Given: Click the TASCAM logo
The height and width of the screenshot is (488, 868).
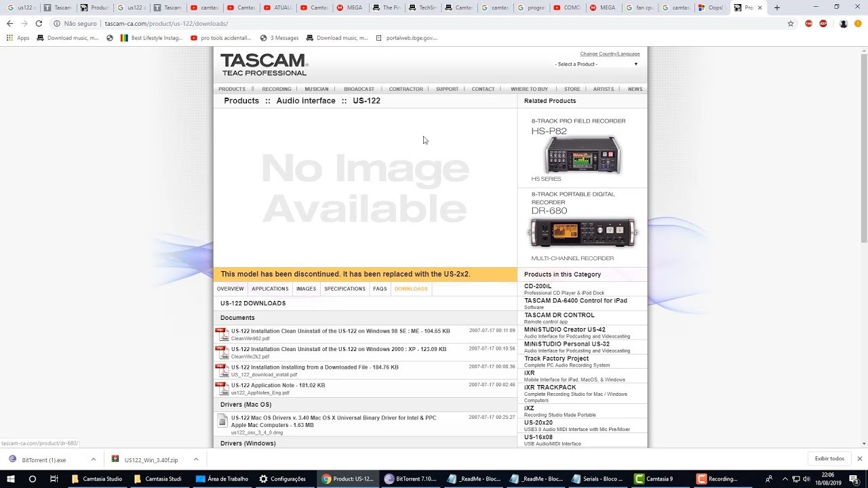Looking at the screenshot, I should (264, 64).
